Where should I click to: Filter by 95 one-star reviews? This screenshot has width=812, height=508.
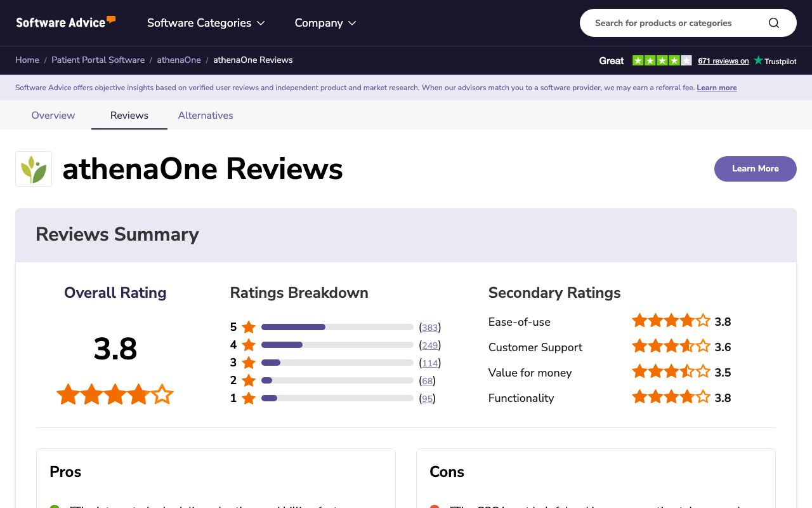click(x=428, y=399)
